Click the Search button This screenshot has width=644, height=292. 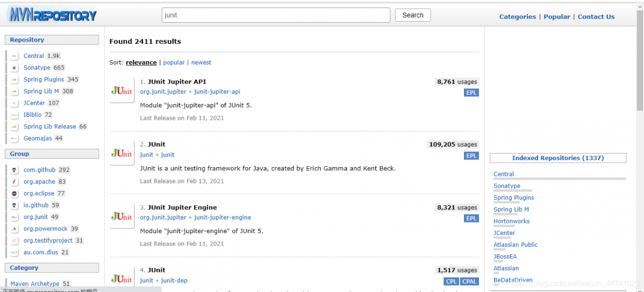(x=413, y=15)
